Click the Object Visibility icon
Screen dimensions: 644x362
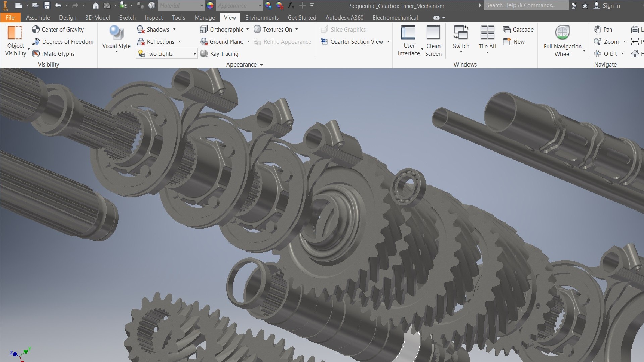tap(15, 33)
